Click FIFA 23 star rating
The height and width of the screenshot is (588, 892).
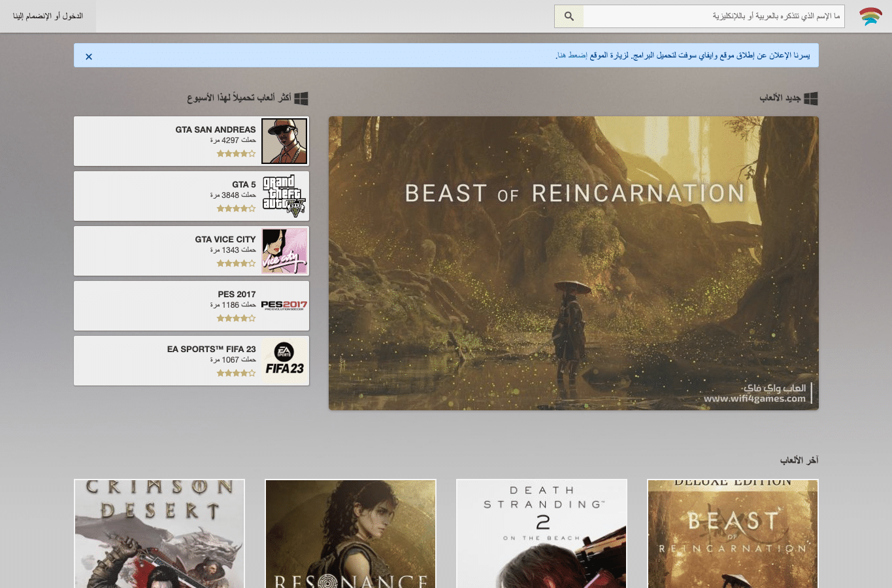pos(237,373)
